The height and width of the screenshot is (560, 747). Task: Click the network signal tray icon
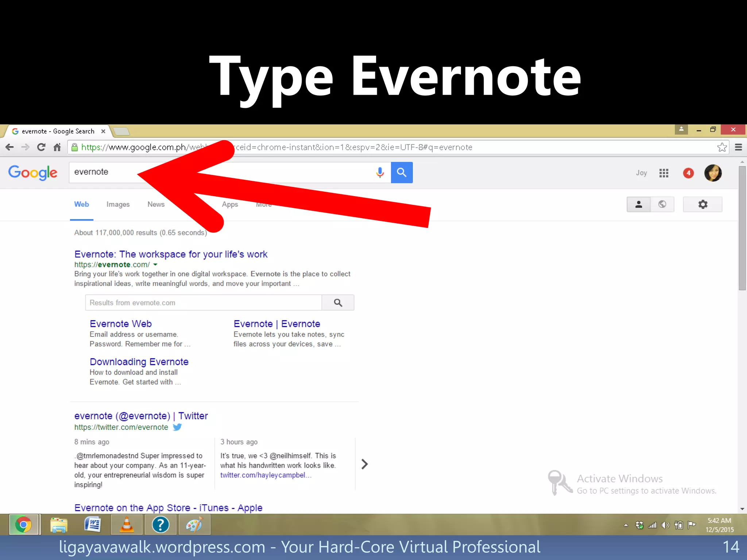pos(652,525)
